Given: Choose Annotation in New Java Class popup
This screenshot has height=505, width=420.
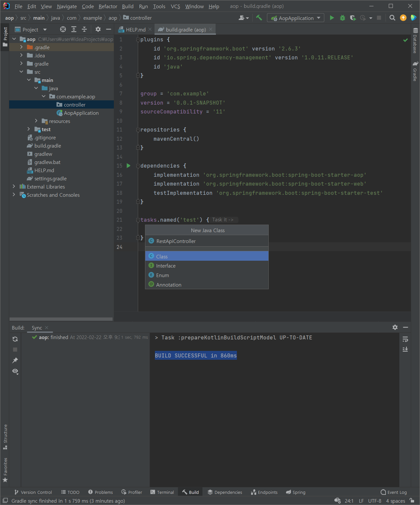Looking at the screenshot, I should (207, 285).
